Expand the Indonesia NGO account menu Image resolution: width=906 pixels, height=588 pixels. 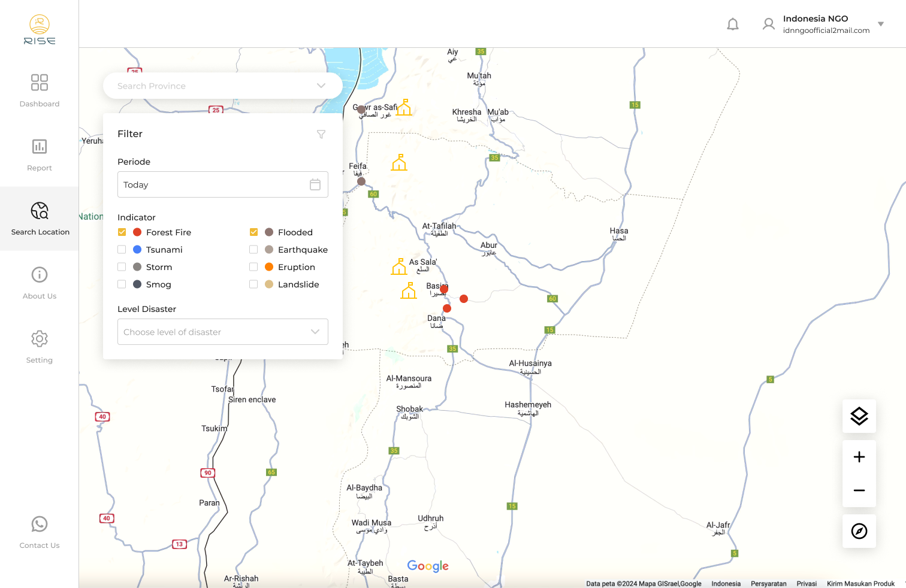880,25
